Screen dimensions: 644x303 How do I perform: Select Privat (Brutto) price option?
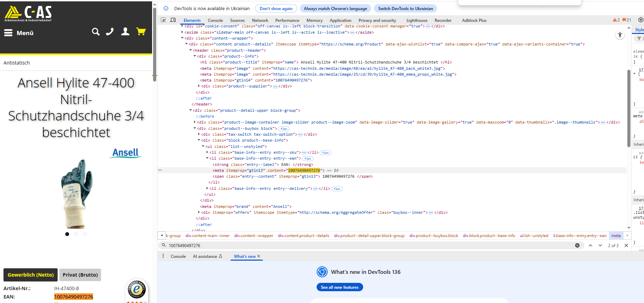click(x=80, y=275)
